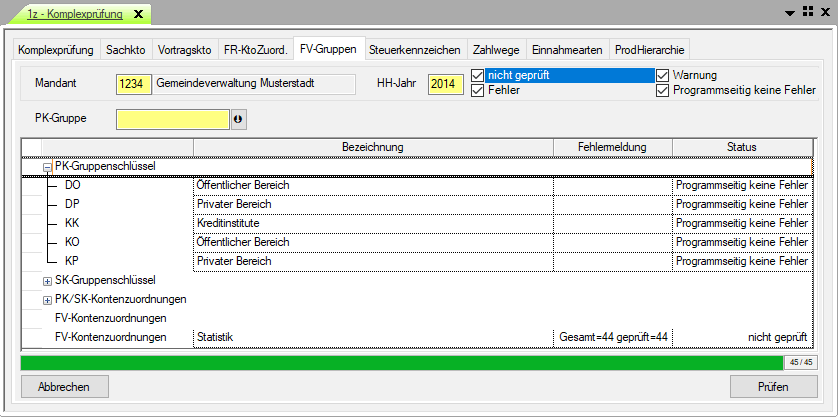Uncheck the Fehler filter checkbox
This screenshot has width=838, height=417.
click(478, 90)
